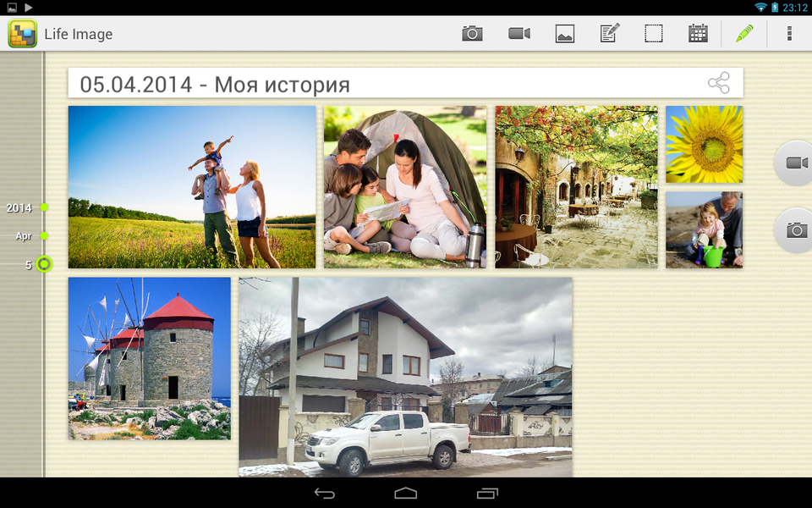Tap the Android back navigation button
Screen dimensions: 812x508
coord(325,493)
